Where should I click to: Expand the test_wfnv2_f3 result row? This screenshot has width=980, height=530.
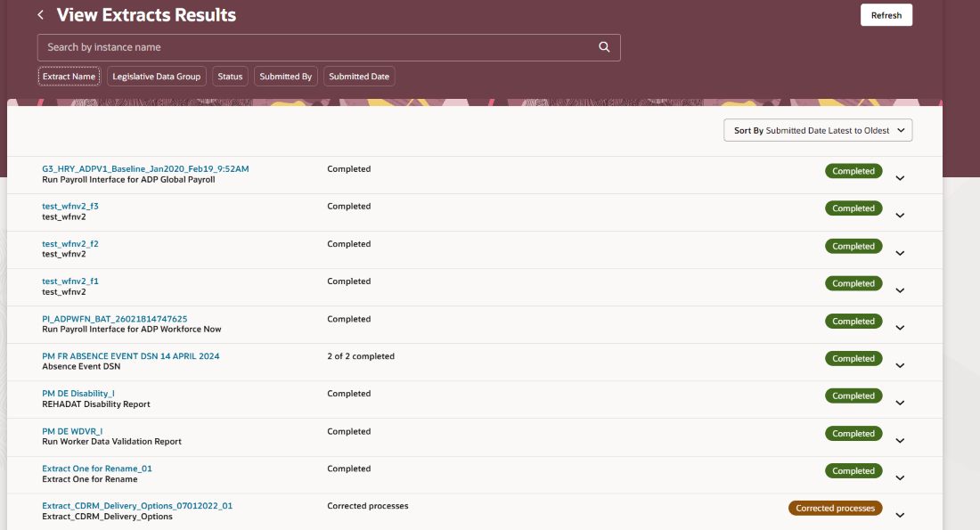900,215
